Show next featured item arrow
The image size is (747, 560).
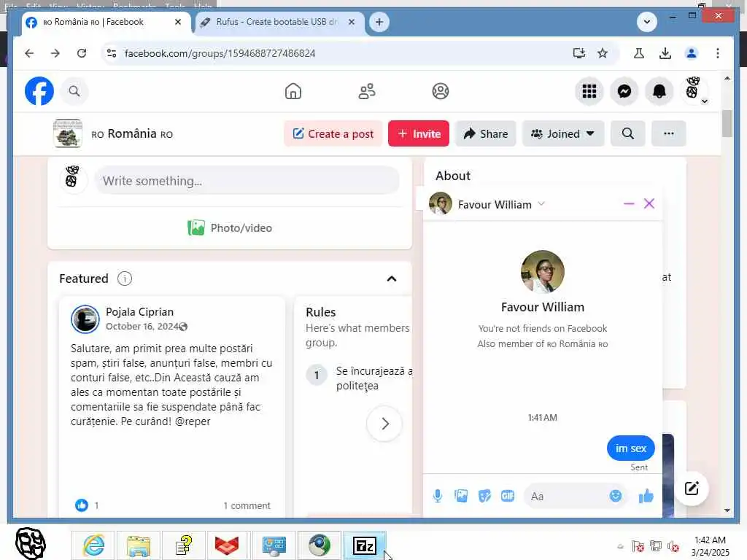tap(384, 424)
